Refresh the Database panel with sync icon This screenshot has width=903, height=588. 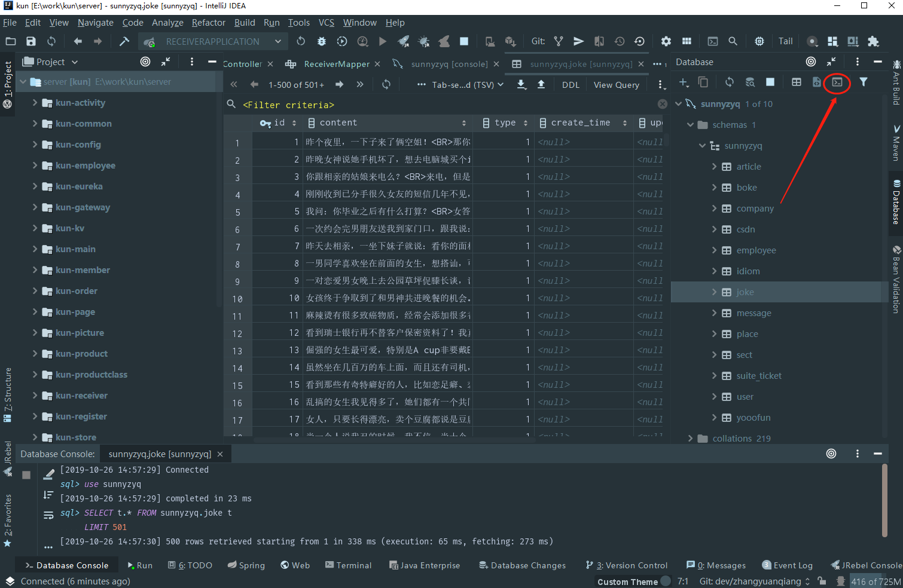(730, 82)
